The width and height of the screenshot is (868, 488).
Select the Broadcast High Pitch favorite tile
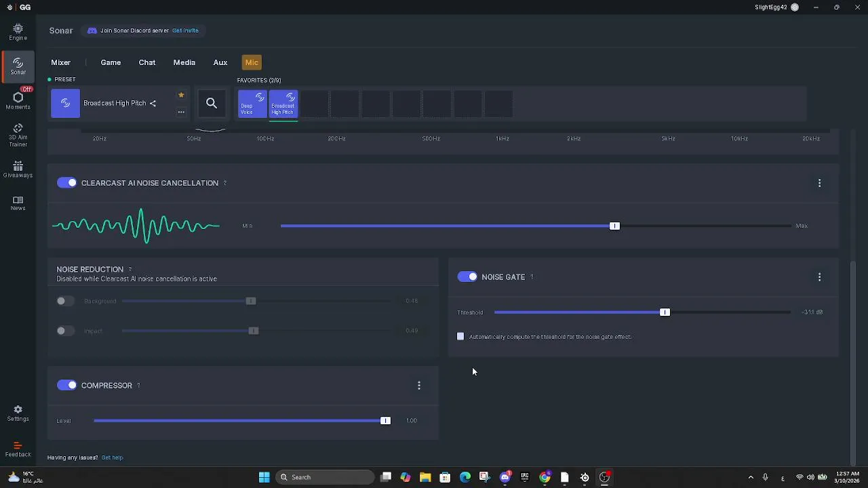point(283,103)
